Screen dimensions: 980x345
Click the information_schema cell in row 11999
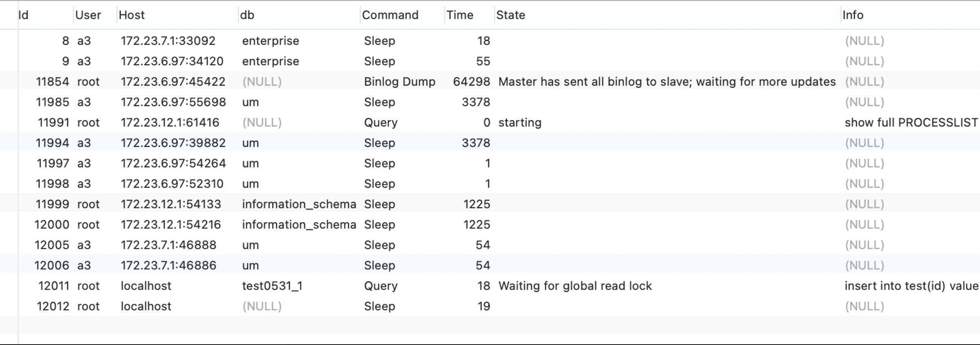tap(299, 204)
